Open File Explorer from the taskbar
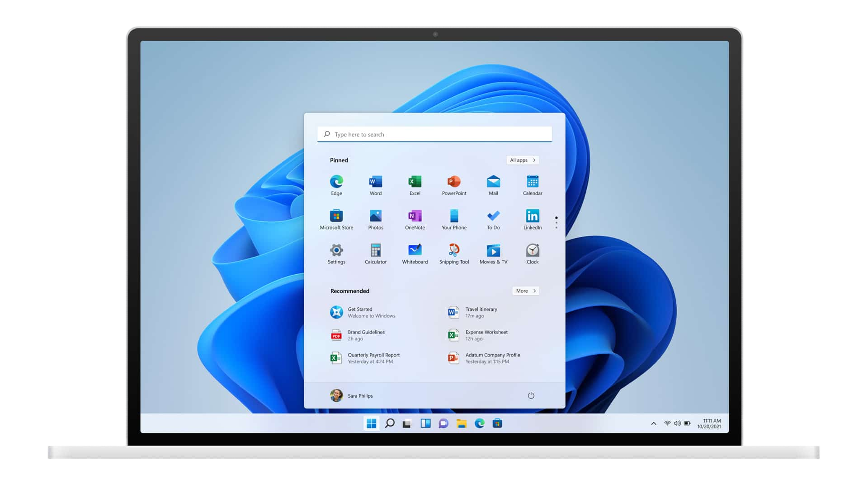Screen dimensions: 868x488 462,423
